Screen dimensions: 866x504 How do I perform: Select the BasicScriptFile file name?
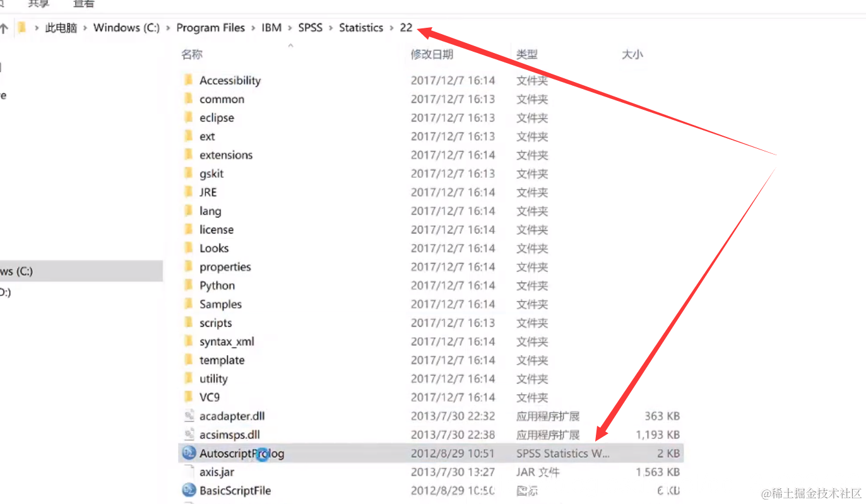(x=235, y=490)
